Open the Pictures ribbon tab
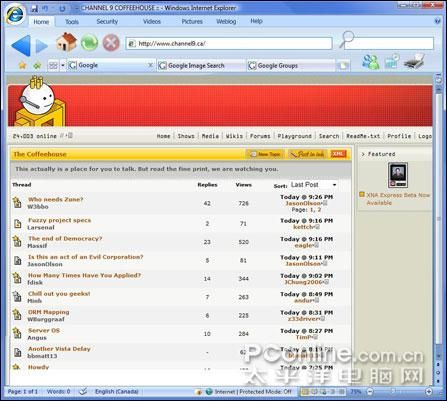Screen dimensions: 447x401 click(192, 21)
